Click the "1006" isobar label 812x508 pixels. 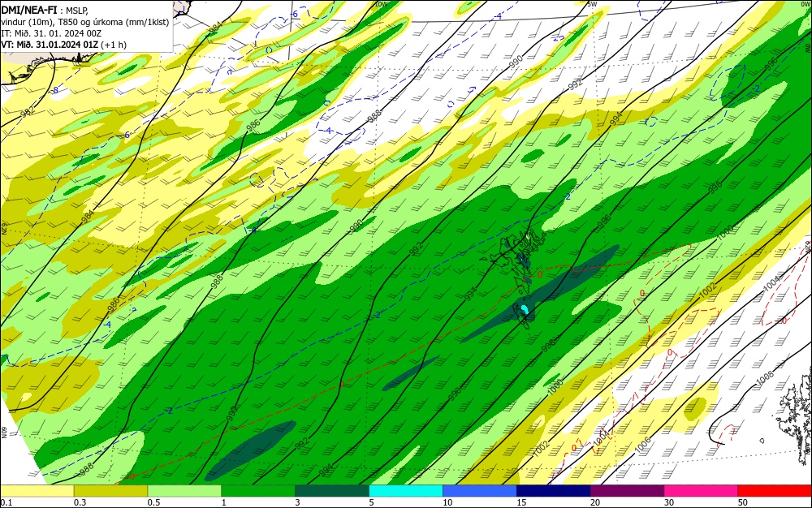642,446
